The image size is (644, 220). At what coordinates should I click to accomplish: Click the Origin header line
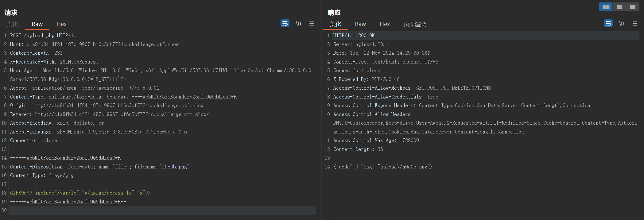point(107,105)
